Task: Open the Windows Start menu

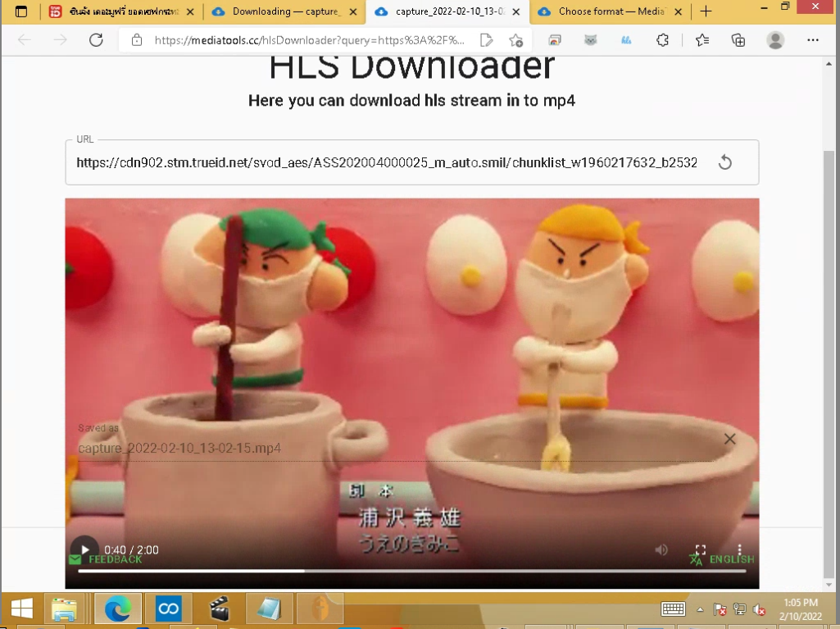Action: (x=21, y=608)
